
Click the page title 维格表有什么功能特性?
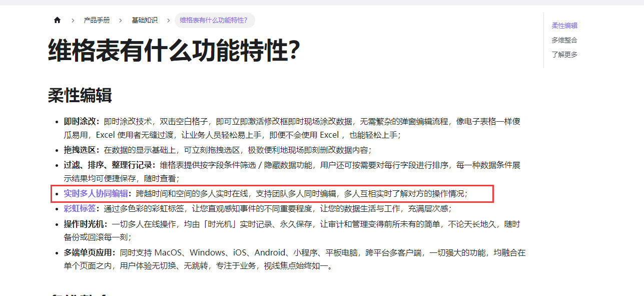click(174, 50)
